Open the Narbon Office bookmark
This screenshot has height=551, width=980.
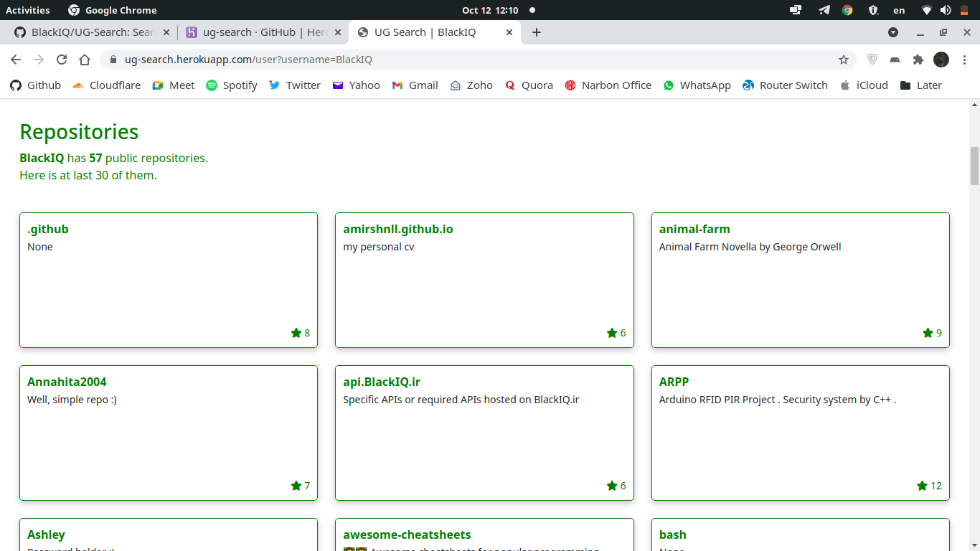pyautogui.click(x=608, y=85)
